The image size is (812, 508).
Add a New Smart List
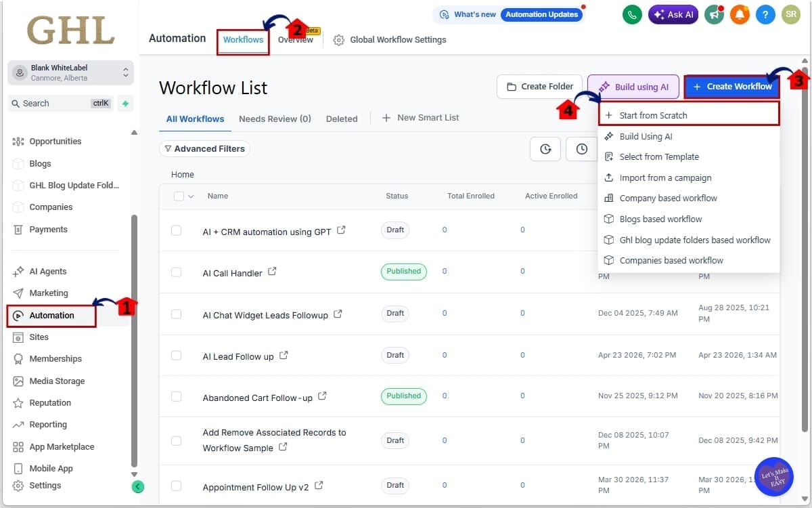click(420, 118)
